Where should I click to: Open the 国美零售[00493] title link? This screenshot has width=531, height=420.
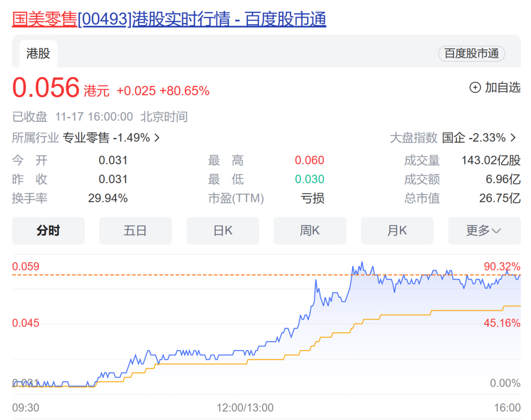pos(169,19)
